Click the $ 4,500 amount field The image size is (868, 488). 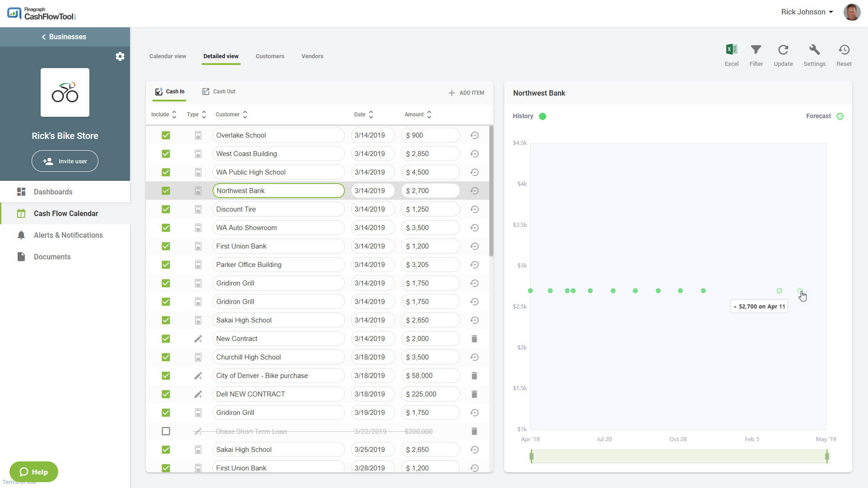[x=430, y=172]
